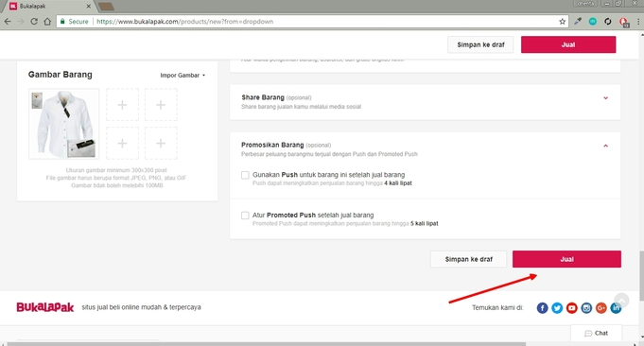
Task: Open the YouTube social icon
Action: [572, 308]
